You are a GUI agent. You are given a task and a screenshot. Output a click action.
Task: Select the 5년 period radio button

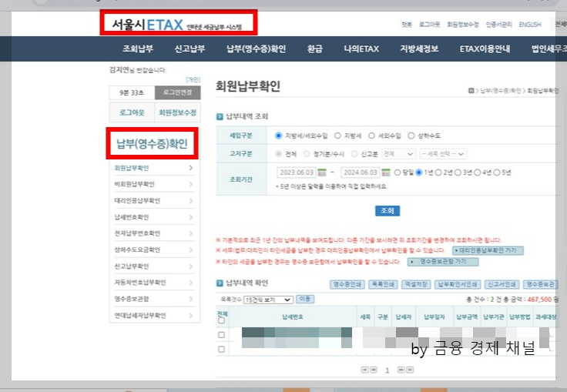click(x=497, y=173)
